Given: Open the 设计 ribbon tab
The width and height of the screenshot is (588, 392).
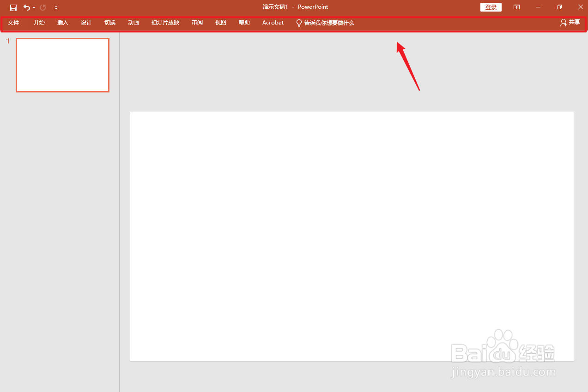Looking at the screenshot, I should [x=86, y=22].
